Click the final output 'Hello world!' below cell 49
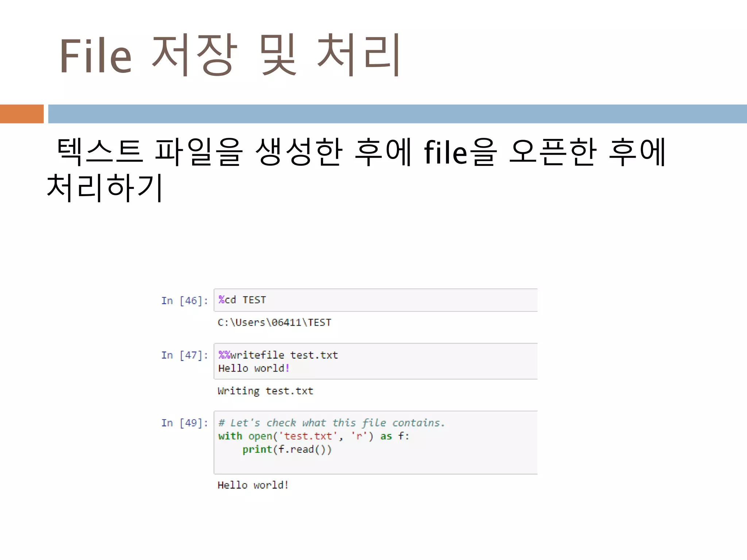This screenshot has width=747, height=560. pyautogui.click(x=253, y=485)
